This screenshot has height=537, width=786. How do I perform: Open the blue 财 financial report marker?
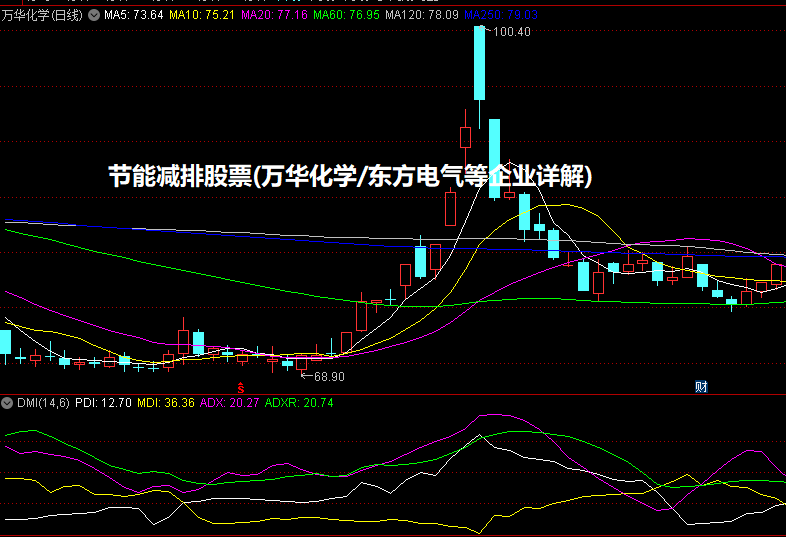[x=701, y=387]
